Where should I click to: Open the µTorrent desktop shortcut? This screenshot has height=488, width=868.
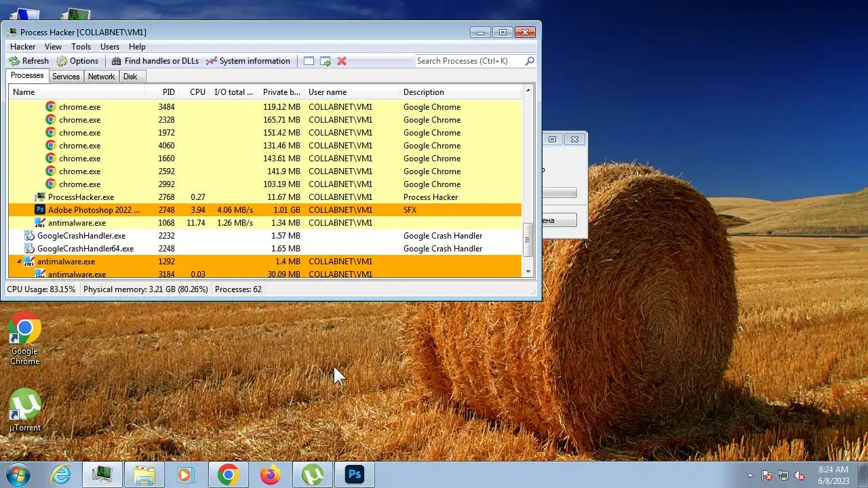(x=25, y=410)
